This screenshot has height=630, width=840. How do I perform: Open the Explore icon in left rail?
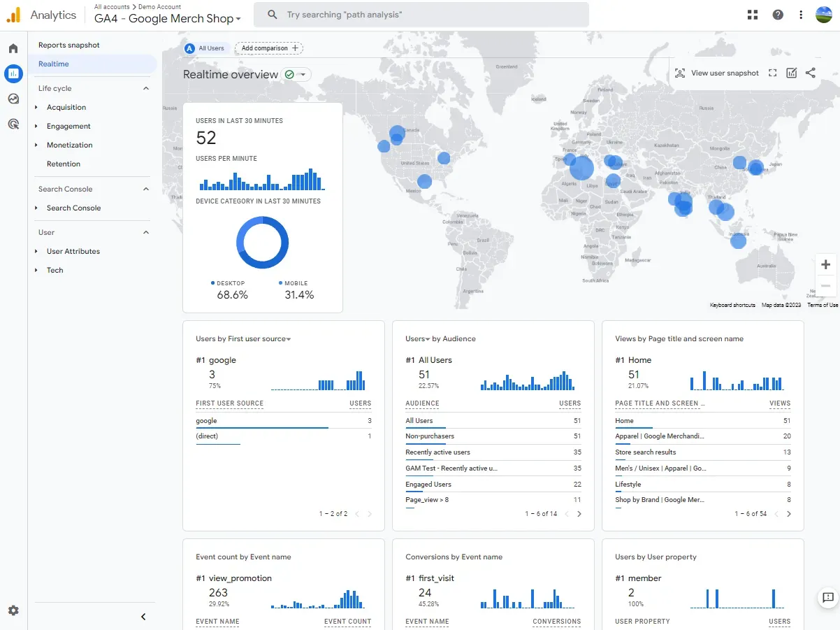tap(13, 99)
